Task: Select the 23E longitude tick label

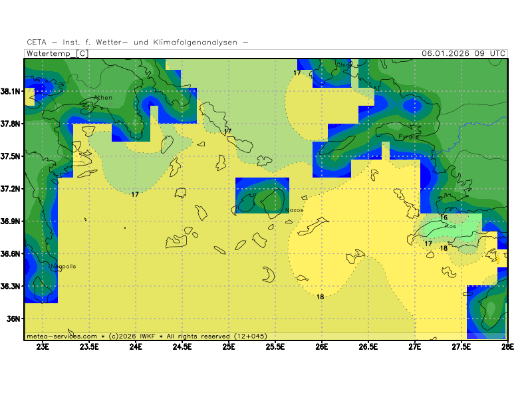Action: click(x=43, y=346)
